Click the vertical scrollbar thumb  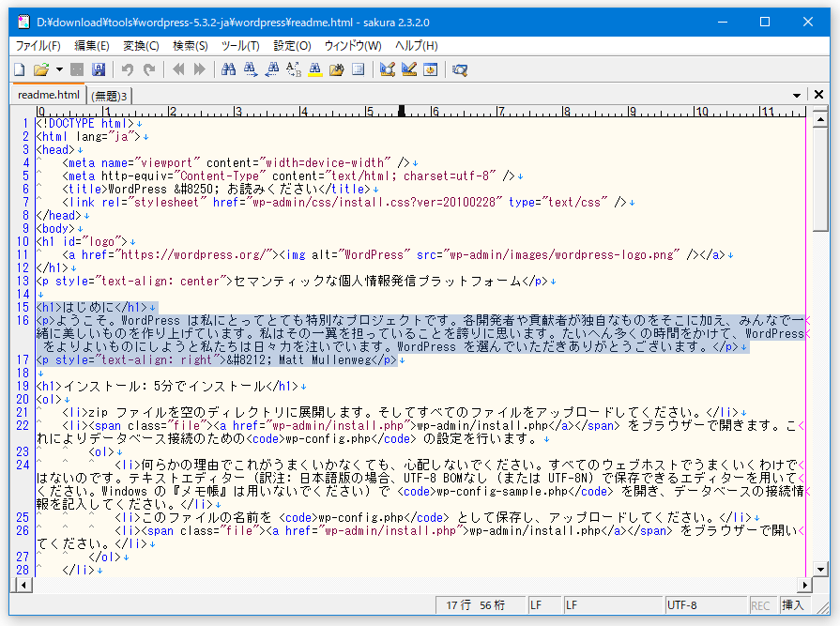[x=820, y=180]
